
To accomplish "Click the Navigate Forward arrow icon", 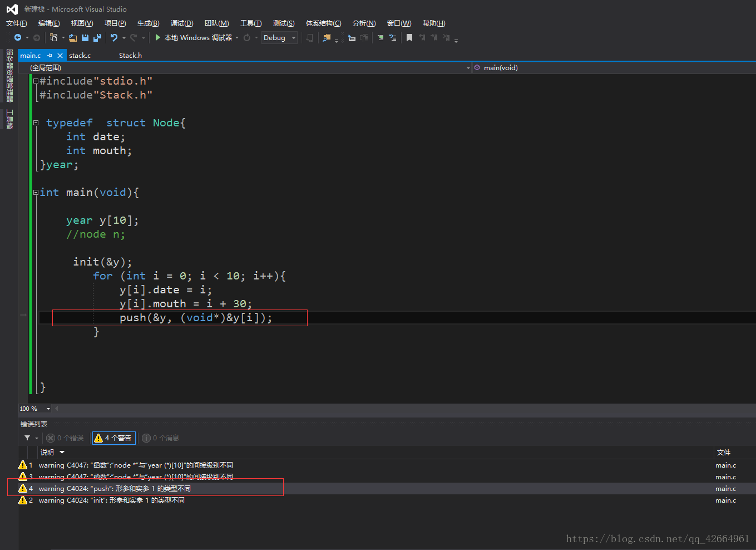I will coord(37,37).
